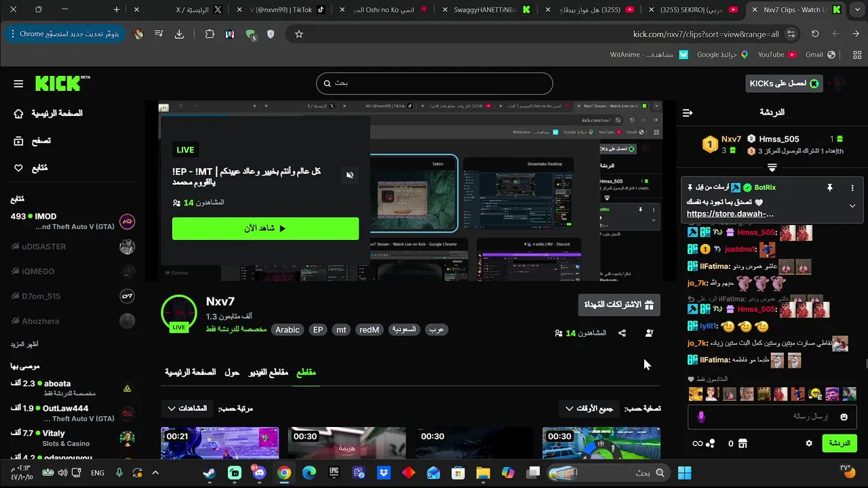This screenshot has height=488, width=868.
Task: Open Steam from the taskbar
Action: (x=210, y=473)
